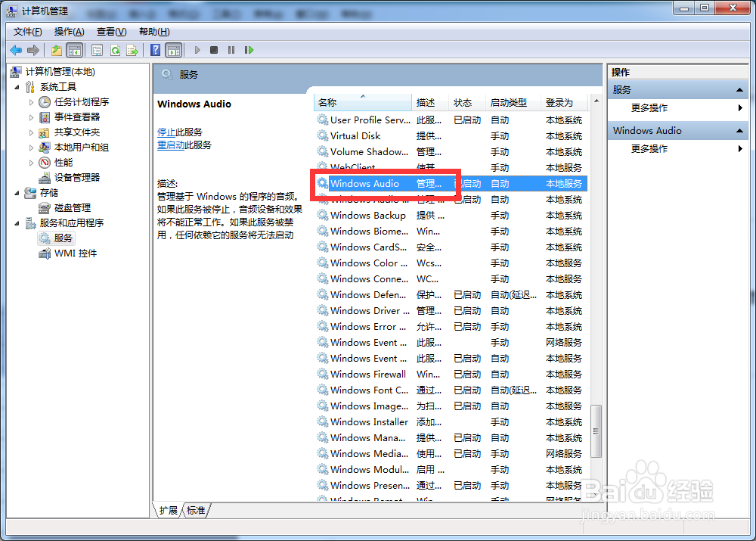The height and width of the screenshot is (541, 756).
Task: Click the Export list toolbar icon
Action: click(132, 50)
